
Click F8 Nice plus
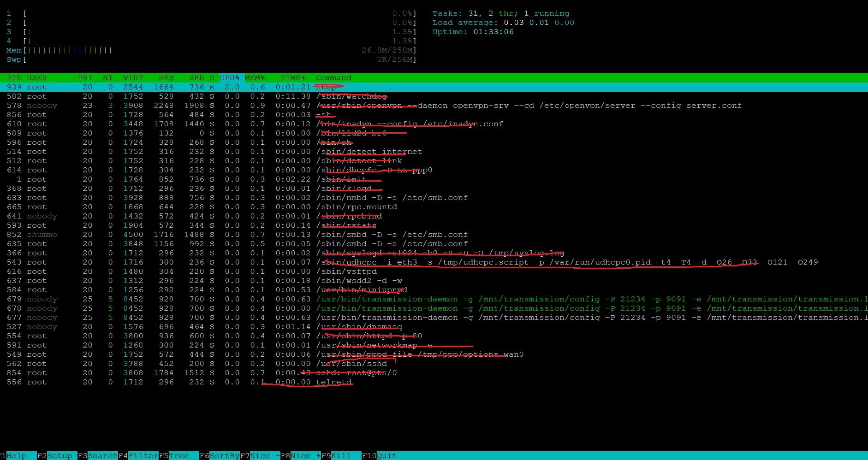300,456
